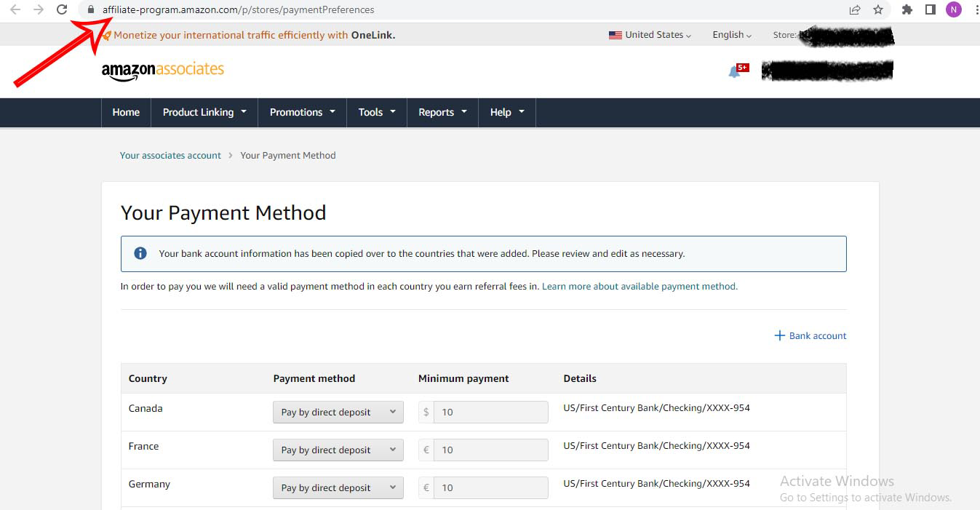The height and width of the screenshot is (510, 980).
Task: Click Germany row bank details text
Action: point(656,483)
